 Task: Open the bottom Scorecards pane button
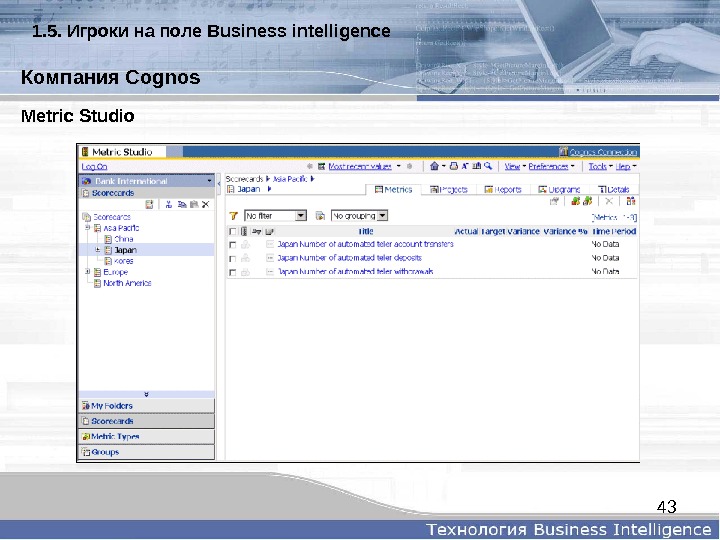point(146,421)
